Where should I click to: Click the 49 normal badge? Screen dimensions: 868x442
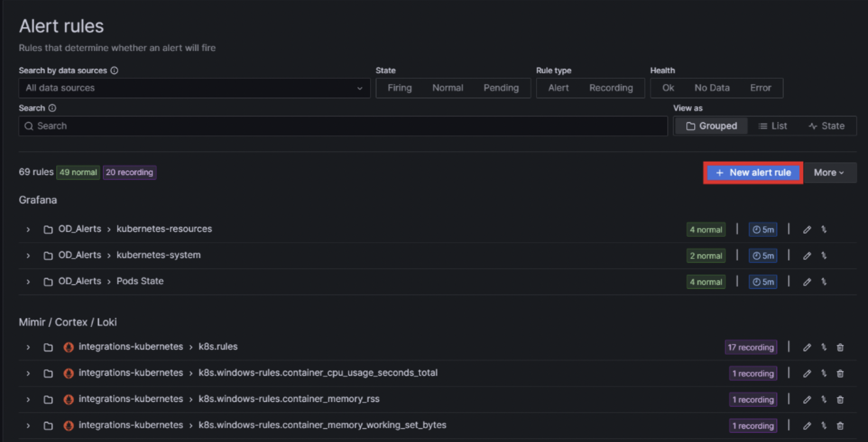pos(78,172)
